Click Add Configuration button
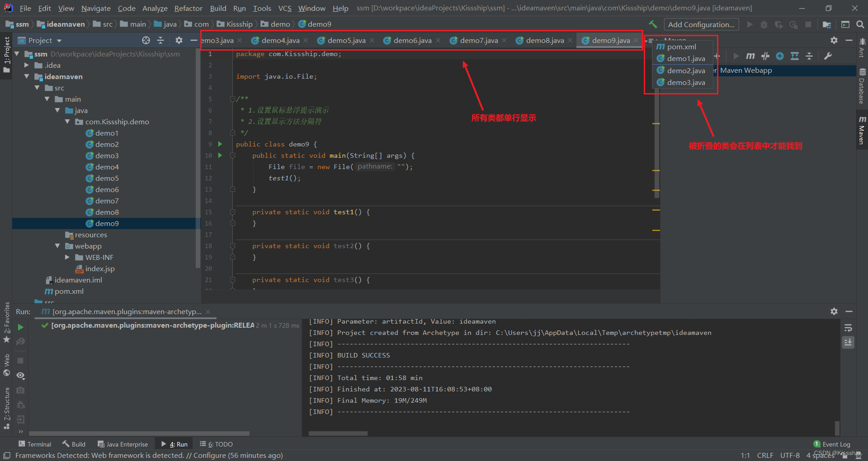 pyautogui.click(x=701, y=24)
